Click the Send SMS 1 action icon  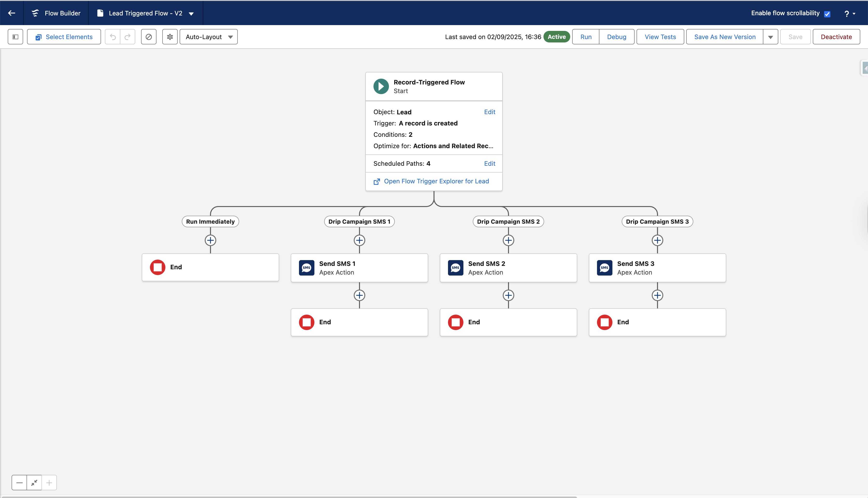click(x=306, y=268)
